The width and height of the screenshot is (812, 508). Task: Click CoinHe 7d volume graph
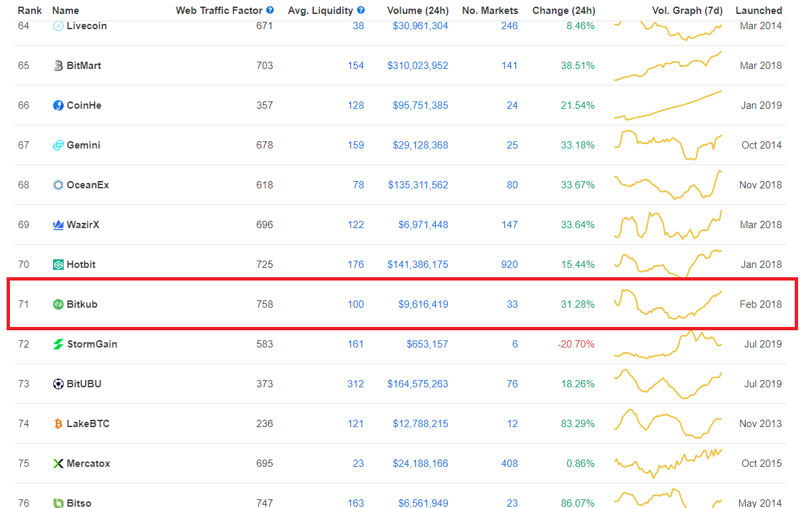click(668, 105)
